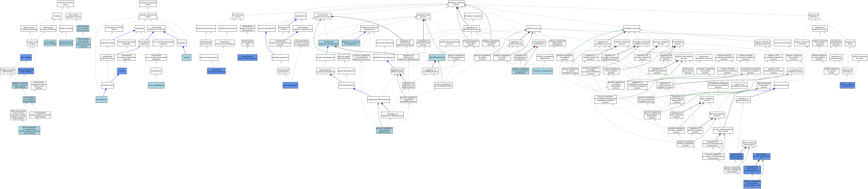868x189 pixels.
Task: Select the glucose homeostasis node
Action: pyautogui.click(x=209, y=57)
